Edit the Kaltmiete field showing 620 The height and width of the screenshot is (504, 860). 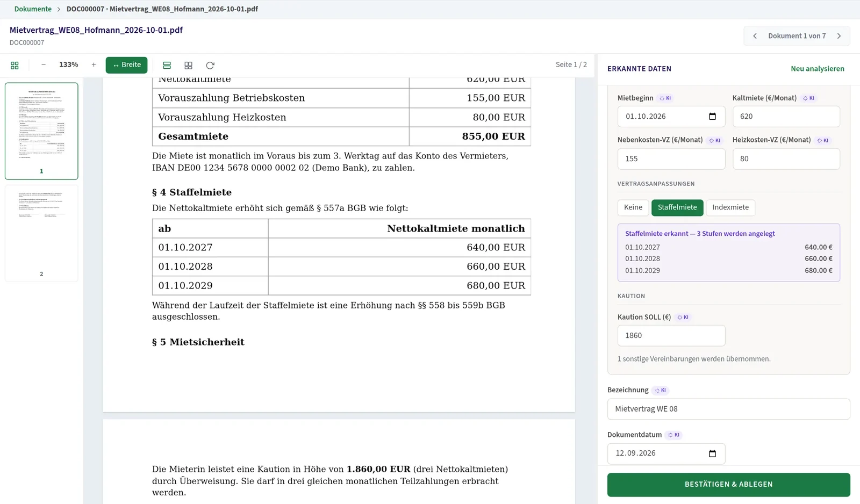coord(786,117)
